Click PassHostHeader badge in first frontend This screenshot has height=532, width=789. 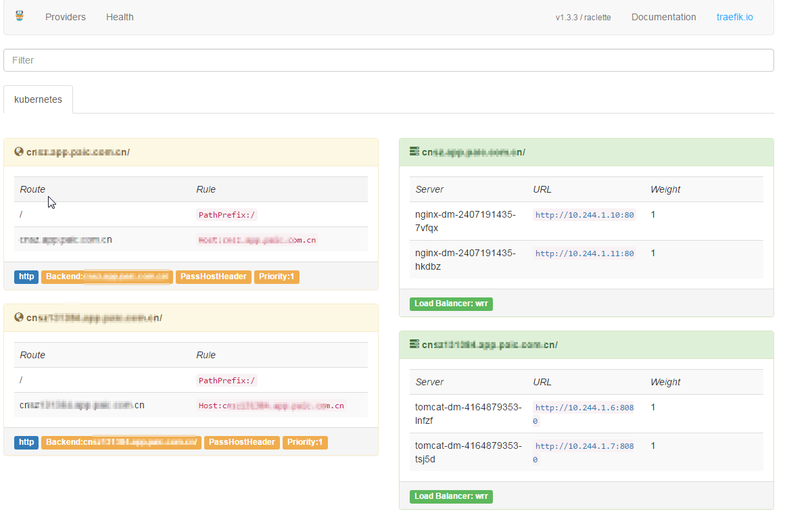[213, 276]
